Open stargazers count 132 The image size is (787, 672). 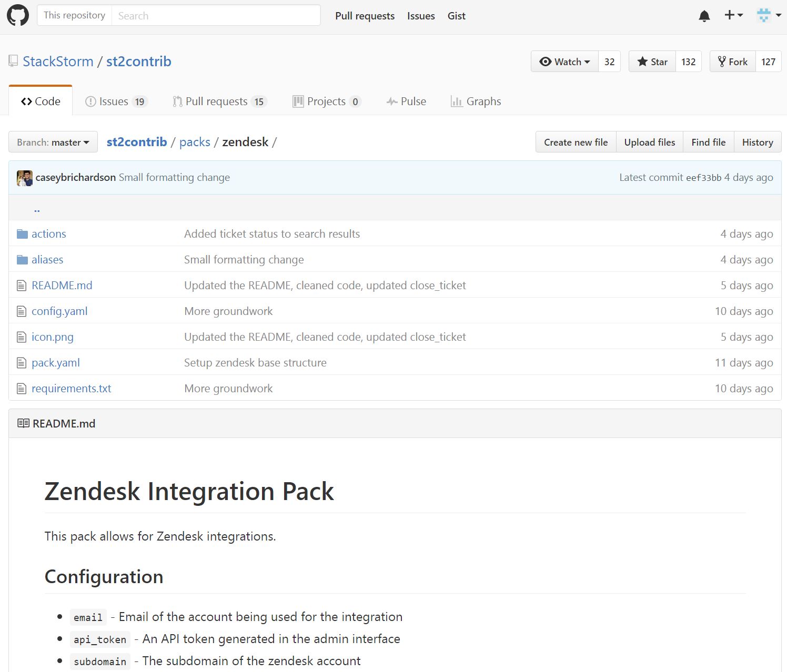pos(688,62)
